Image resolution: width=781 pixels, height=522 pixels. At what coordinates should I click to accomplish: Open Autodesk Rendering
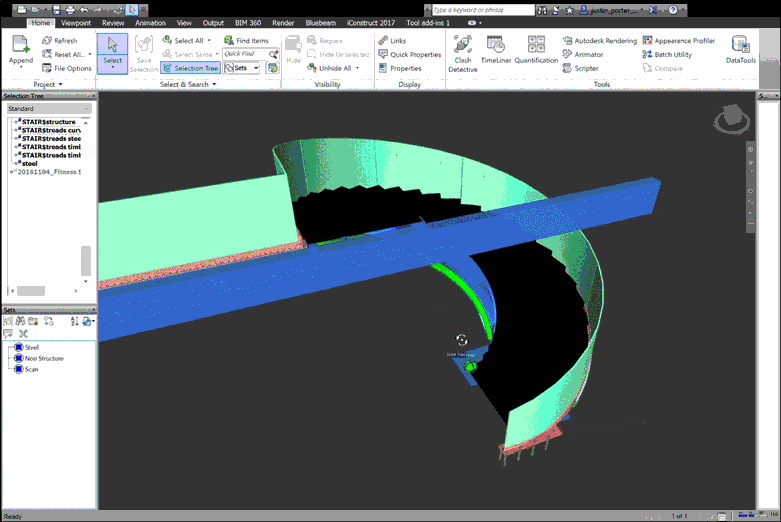click(x=600, y=40)
